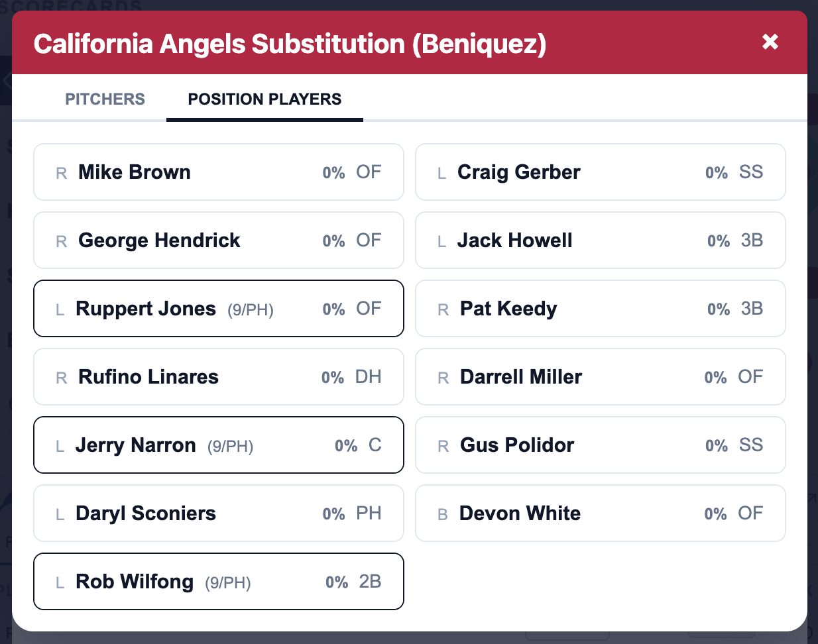Viewport: 818px width, 644px height.
Task: Choose outfielder George Hendrick
Action: tap(219, 240)
